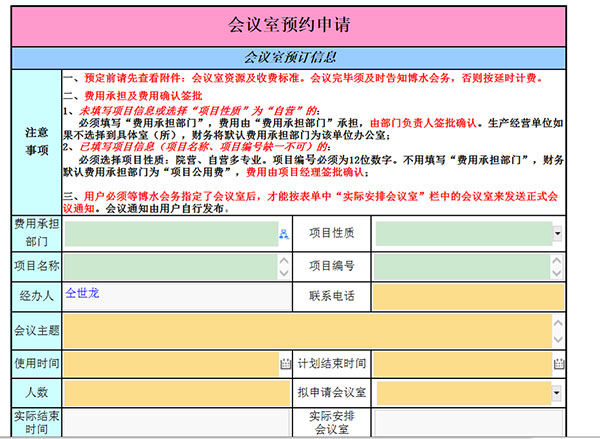Click the 项目编号 field up arrow
600x439 pixels.
tap(557, 261)
